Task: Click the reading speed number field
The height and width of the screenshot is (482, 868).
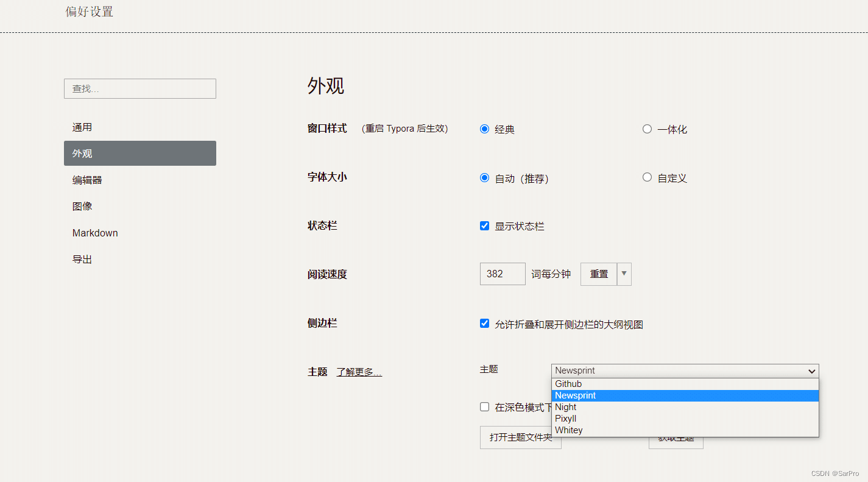Action: [x=502, y=274]
